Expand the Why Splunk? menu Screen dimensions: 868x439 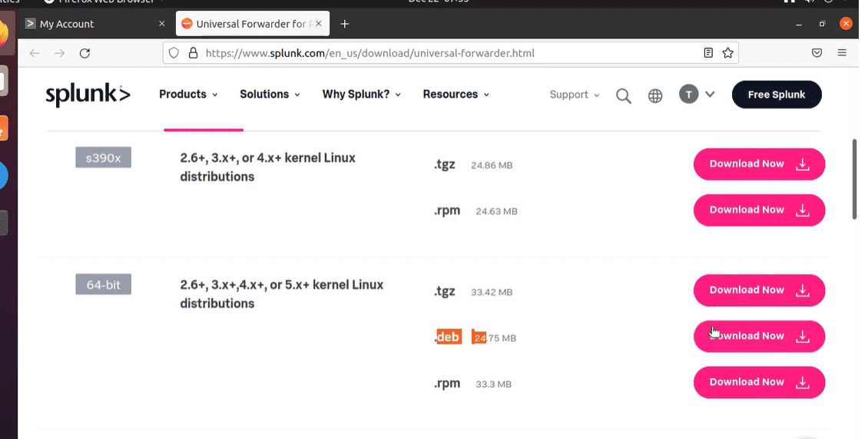pos(362,95)
